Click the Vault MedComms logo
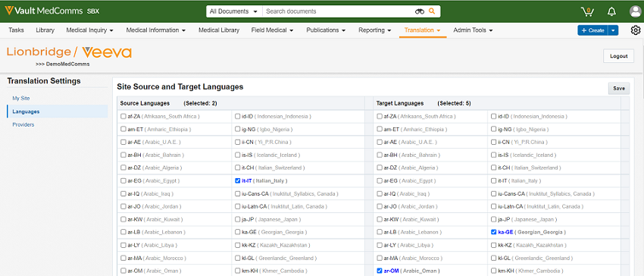This screenshot has width=644, height=276. [x=52, y=11]
